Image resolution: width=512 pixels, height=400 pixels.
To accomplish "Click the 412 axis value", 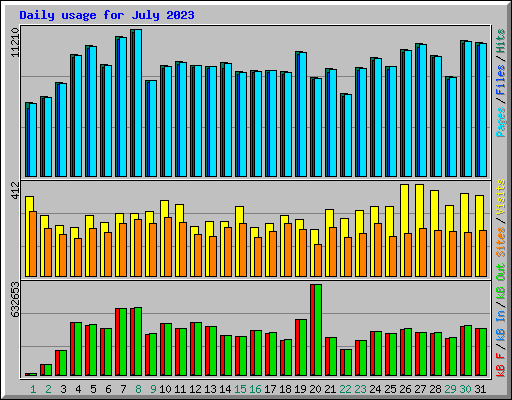I will click(x=16, y=191).
